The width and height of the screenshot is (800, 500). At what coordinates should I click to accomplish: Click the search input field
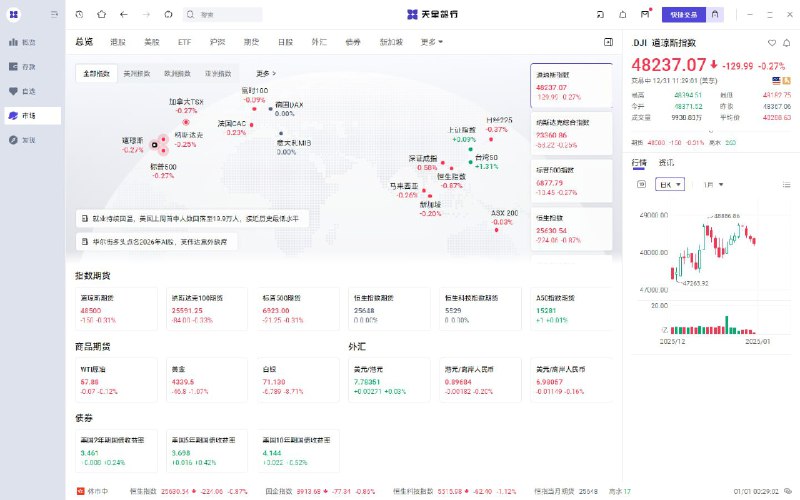(x=222, y=14)
